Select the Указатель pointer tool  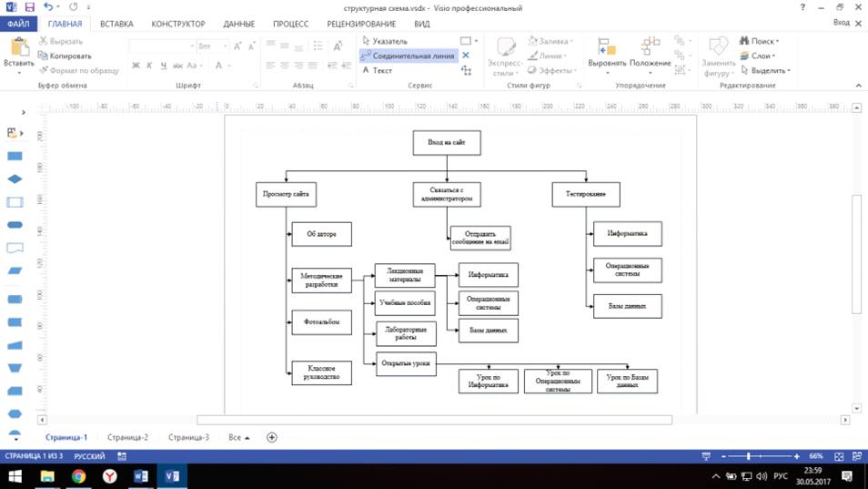[x=385, y=41]
